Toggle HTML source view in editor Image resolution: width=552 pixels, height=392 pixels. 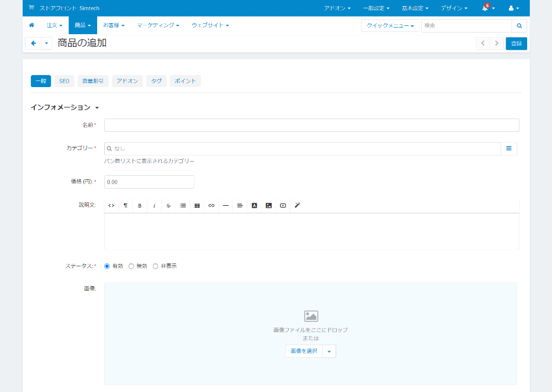[x=112, y=206]
